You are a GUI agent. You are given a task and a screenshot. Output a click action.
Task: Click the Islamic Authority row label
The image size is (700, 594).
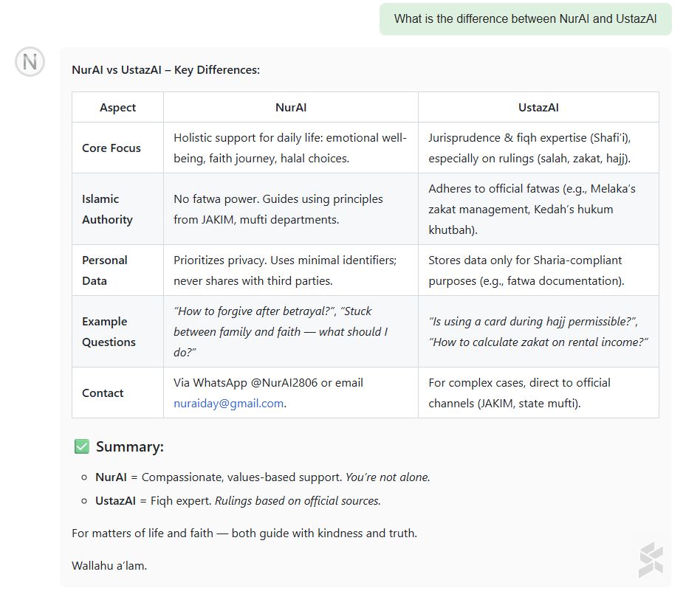click(x=107, y=209)
